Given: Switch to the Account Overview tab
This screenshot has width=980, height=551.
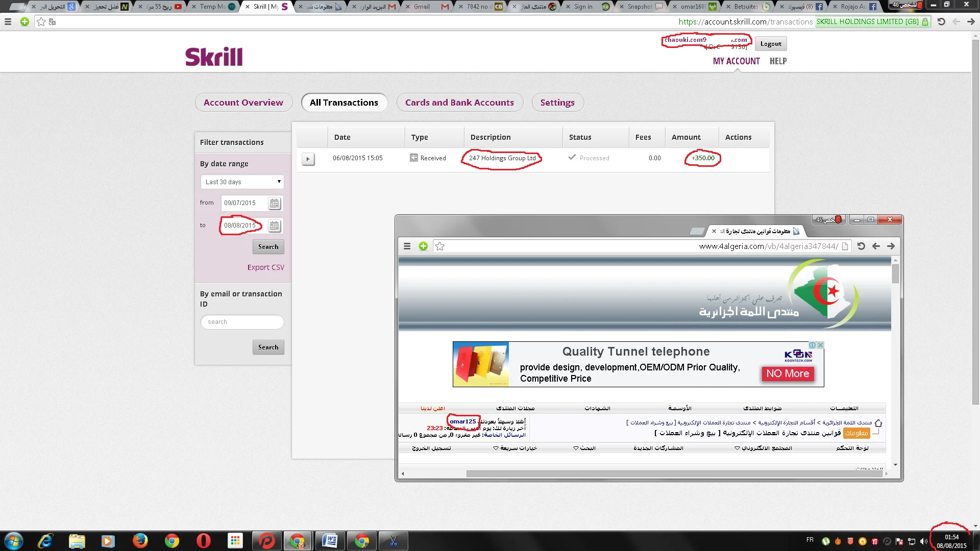Looking at the screenshot, I should pyautogui.click(x=243, y=103).
